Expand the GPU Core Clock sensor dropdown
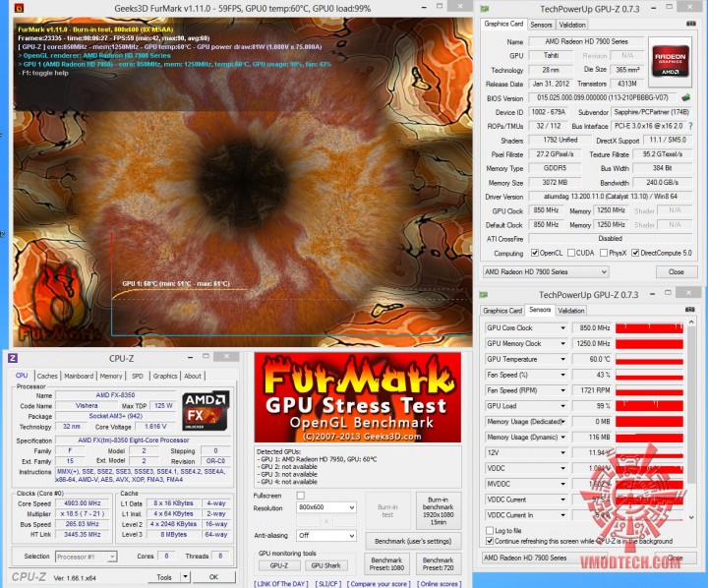The image size is (708, 588). click(563, 327)
